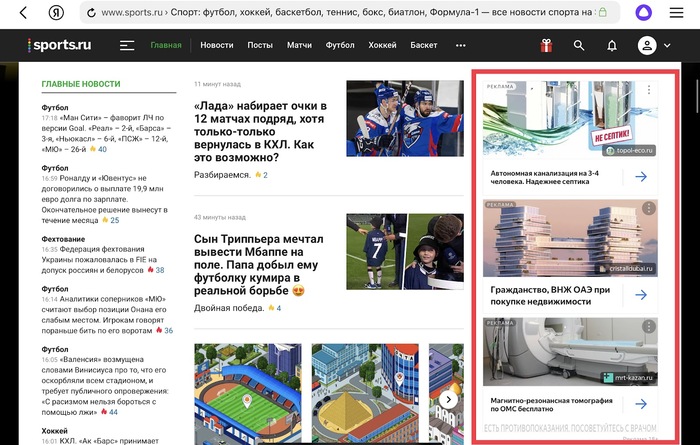Open the Магнитно-резонансная томография ad text

click(551, 404)
